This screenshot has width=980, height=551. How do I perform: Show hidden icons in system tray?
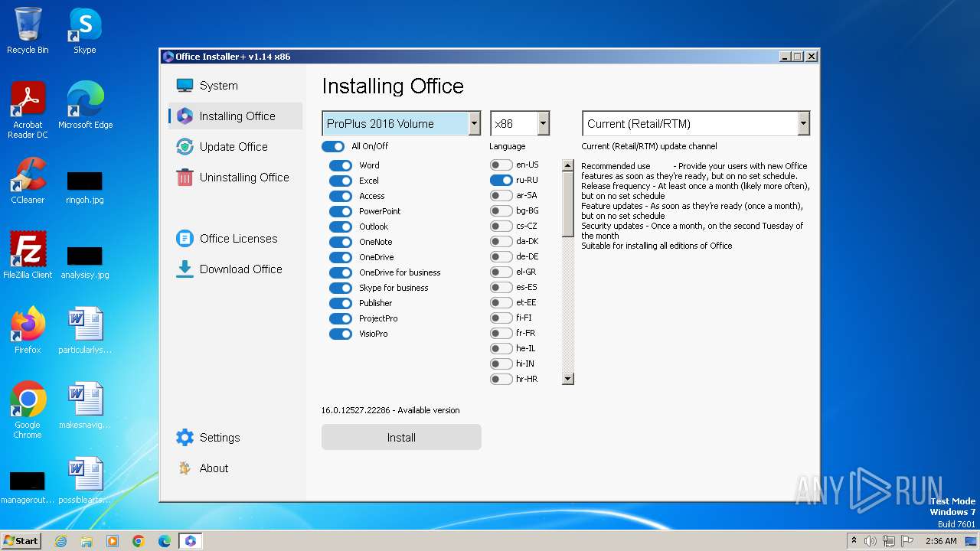pos(854,540)
